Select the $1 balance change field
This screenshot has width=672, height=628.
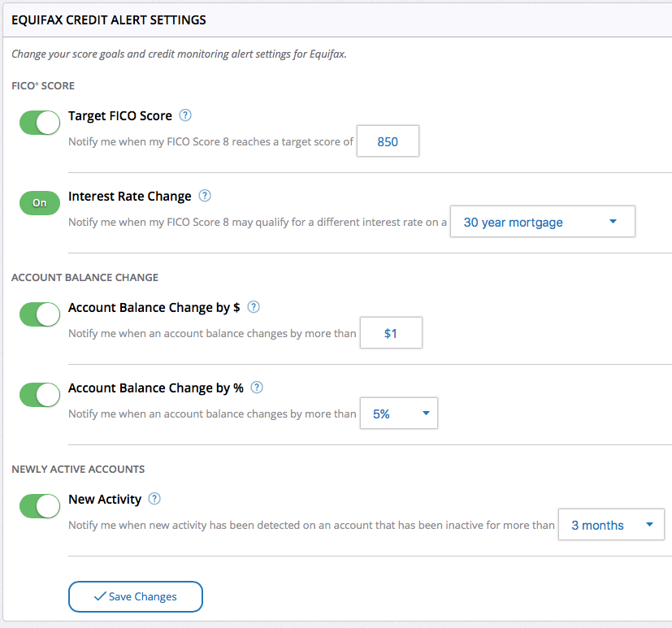click(x=391, y=332)
